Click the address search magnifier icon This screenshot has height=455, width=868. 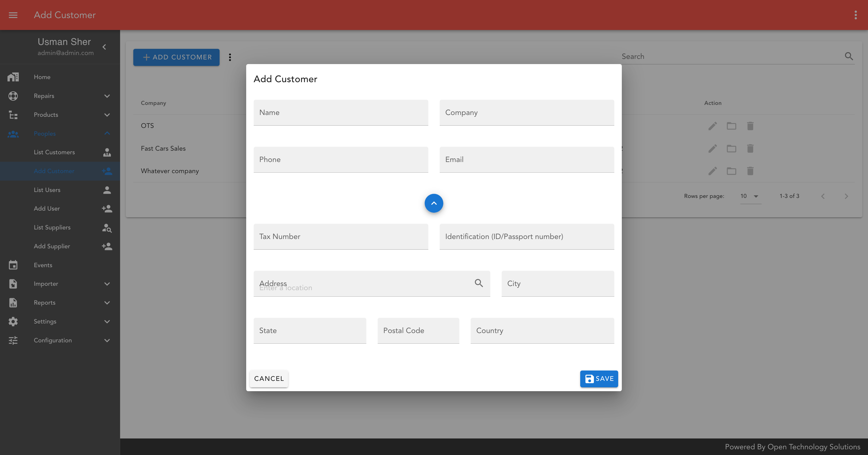click(x=478, y=283)
